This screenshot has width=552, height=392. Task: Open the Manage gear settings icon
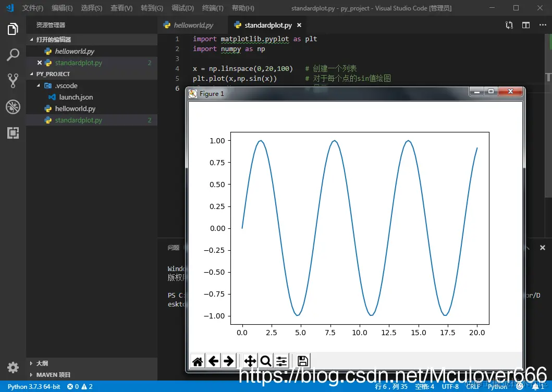point(13,367)
